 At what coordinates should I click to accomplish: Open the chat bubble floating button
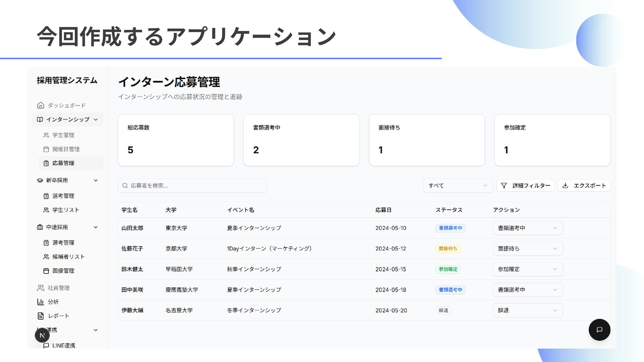599,330
